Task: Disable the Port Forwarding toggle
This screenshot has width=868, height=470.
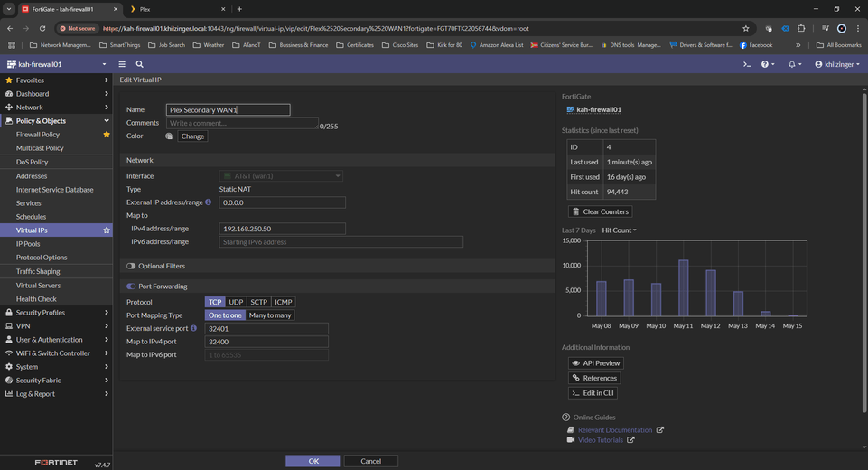Action: 131,287
